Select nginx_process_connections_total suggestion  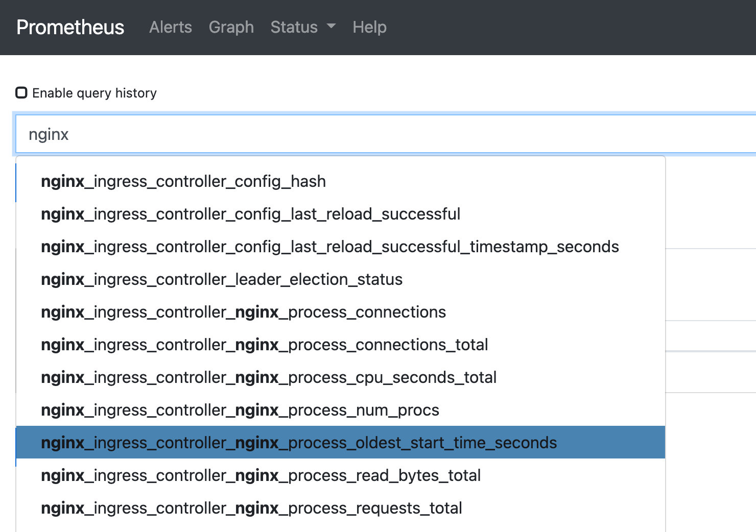264,345
